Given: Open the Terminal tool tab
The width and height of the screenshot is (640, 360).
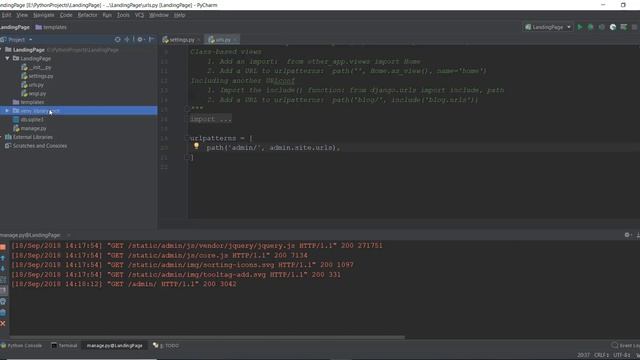Looking at the screenshot, I should 64,346.
